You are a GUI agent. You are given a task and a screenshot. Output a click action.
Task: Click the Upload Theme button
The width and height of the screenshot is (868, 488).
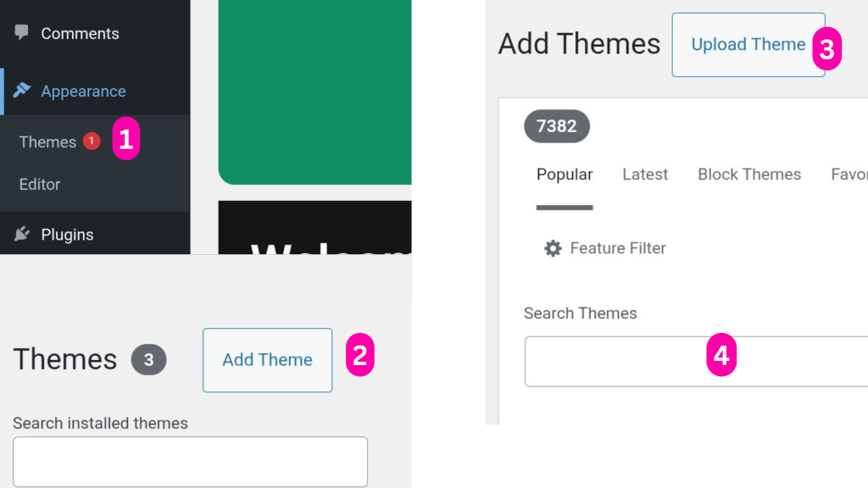coord(748,45)
